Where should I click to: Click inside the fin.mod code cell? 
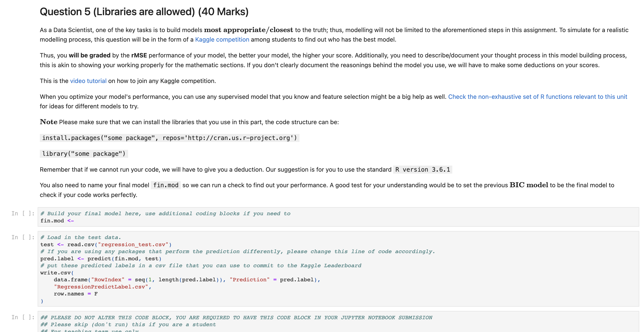pos(175,217)
